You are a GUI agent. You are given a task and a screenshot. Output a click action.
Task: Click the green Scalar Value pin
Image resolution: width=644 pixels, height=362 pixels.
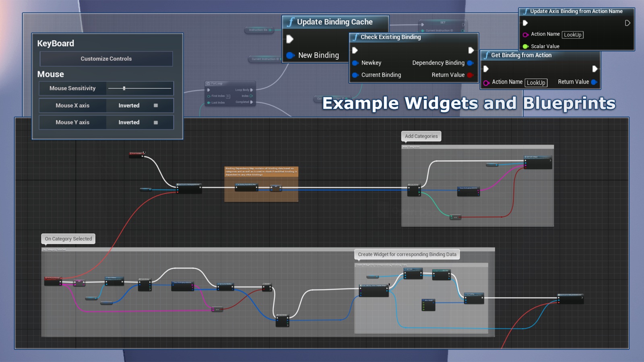click(525, 46)
